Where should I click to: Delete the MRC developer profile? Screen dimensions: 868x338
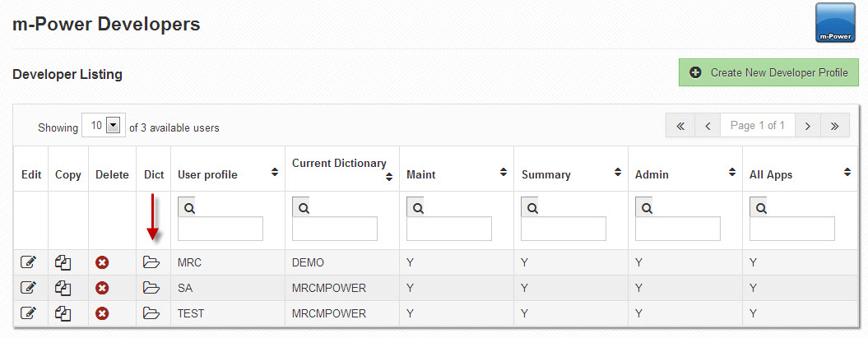click(x=102, y=263)
